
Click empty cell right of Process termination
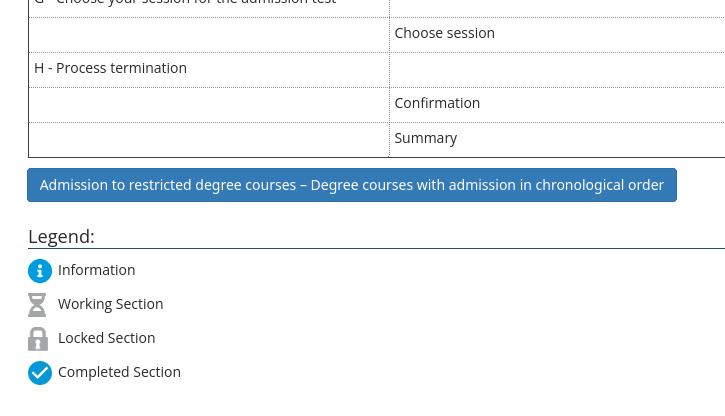point(556,68)
